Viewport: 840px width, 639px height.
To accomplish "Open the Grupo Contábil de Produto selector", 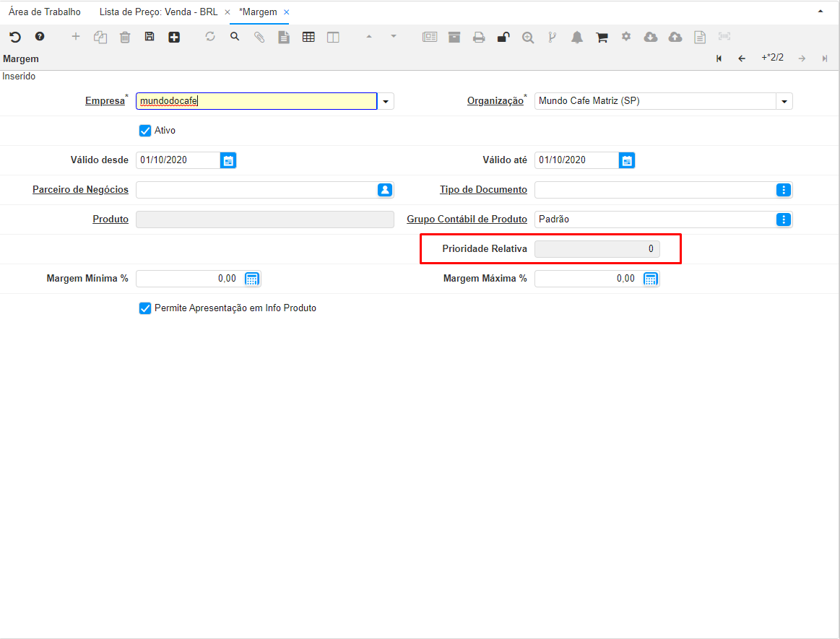I will [784, 219].
